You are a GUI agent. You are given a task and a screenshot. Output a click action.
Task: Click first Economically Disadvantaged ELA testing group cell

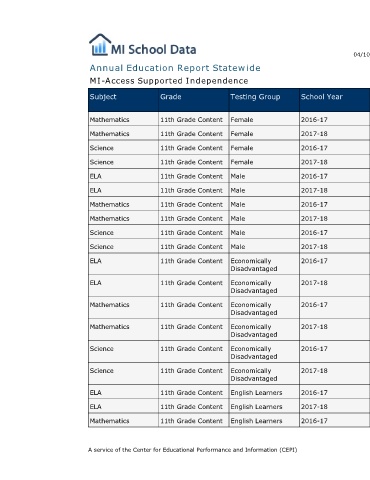coord(264,264)
